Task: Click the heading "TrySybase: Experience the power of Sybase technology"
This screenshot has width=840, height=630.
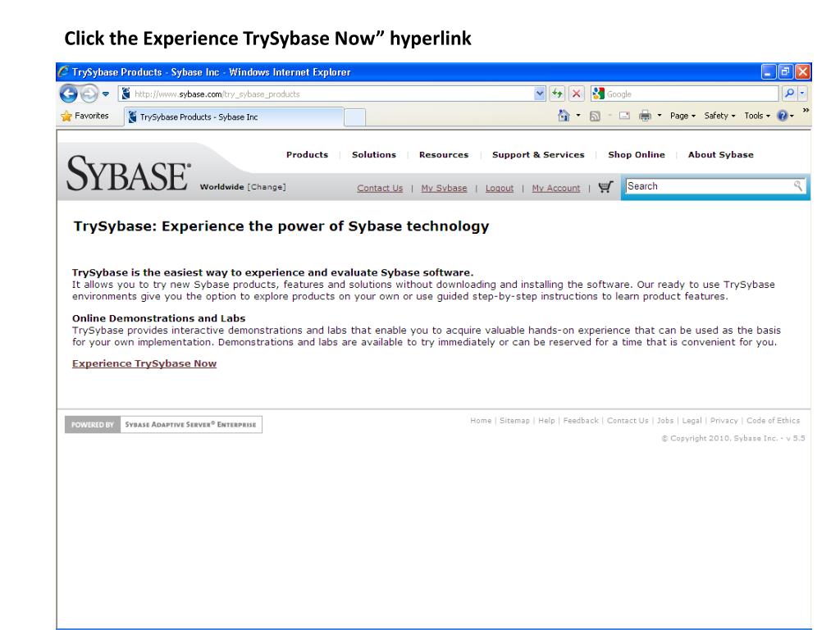Action: (x=281, y=226)
